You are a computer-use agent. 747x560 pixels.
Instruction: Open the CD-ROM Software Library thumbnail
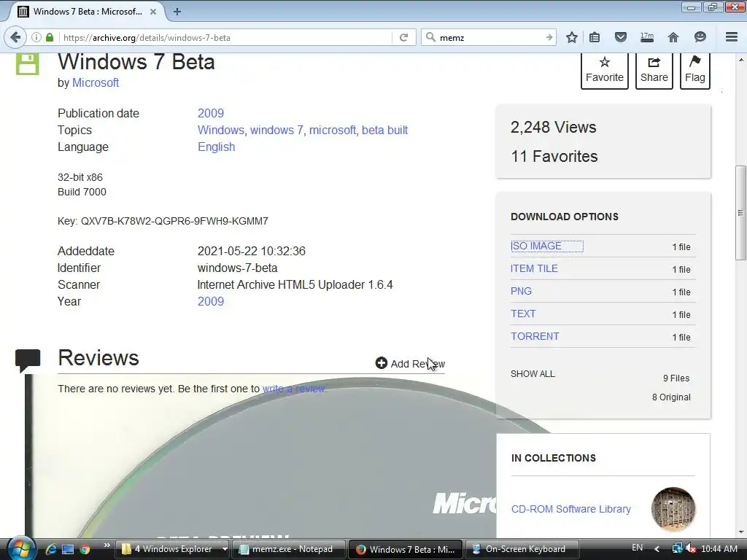click(x=673, y=509)
